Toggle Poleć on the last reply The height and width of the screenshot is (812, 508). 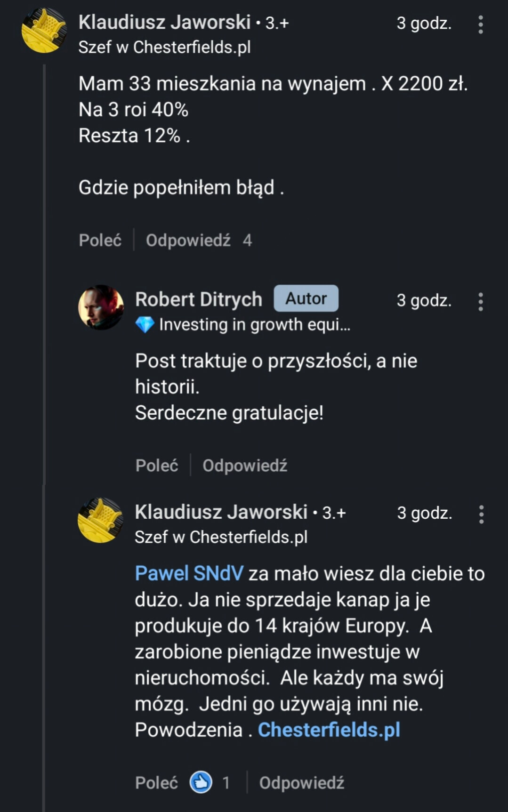tap(156, 782)
